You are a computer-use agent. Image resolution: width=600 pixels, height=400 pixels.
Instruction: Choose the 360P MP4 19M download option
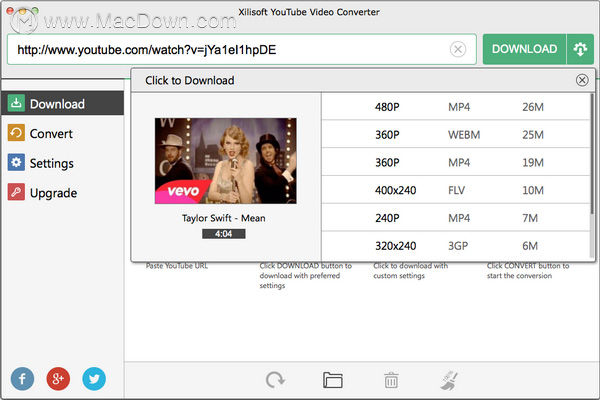pyautogui.click(x=456, y=162)
